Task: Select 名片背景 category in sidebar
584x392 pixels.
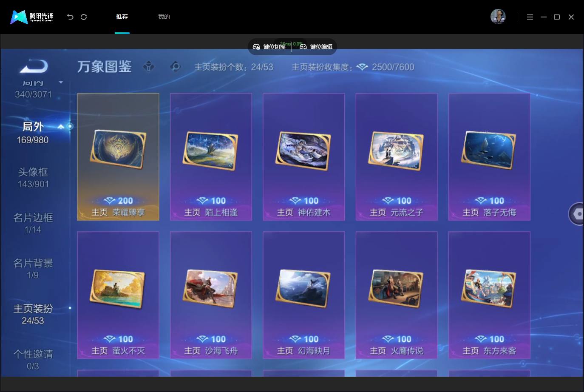Action: click(33, 269)
